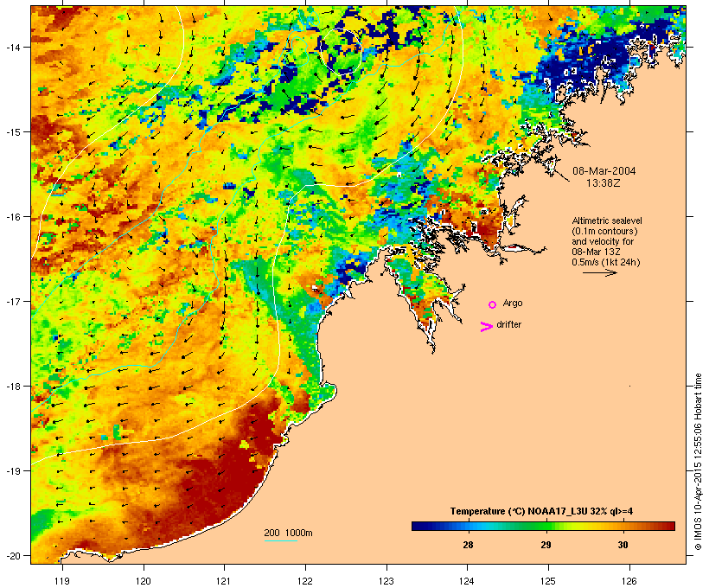Click the longitude axis label 121
Viewport: 709px width, 588px height.
(224, 581)
